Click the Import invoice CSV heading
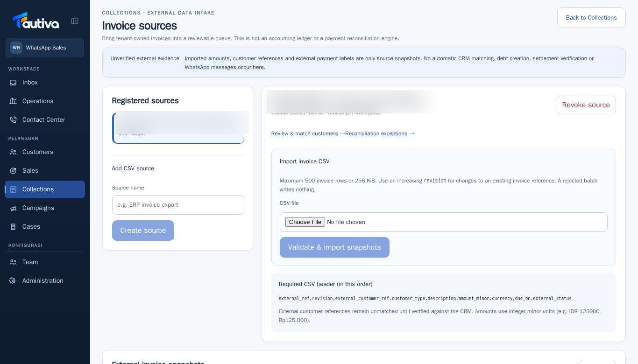The height and width of the screenshot is (364, 638). tap(305, 161)
